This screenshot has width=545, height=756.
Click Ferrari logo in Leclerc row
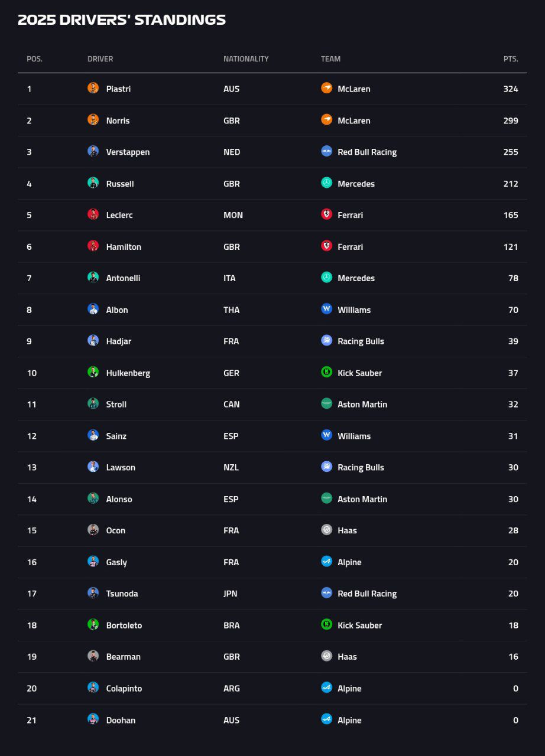click(326, 214)
